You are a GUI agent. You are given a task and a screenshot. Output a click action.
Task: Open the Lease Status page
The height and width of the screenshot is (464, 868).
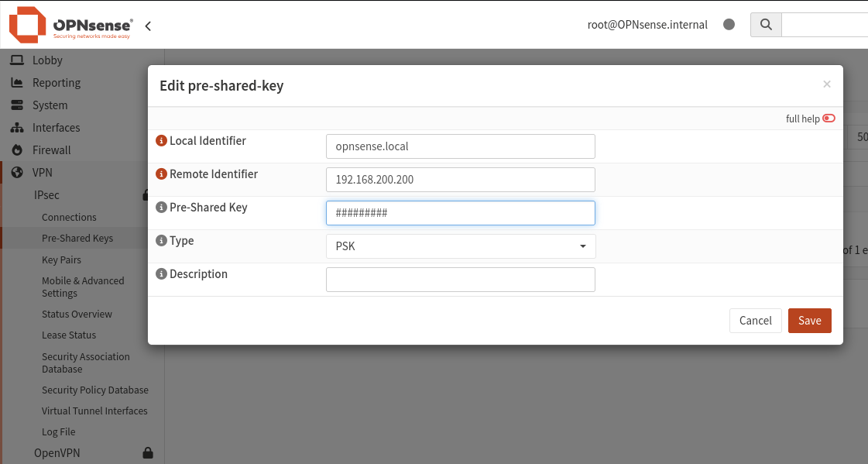[x=69, y=335]
